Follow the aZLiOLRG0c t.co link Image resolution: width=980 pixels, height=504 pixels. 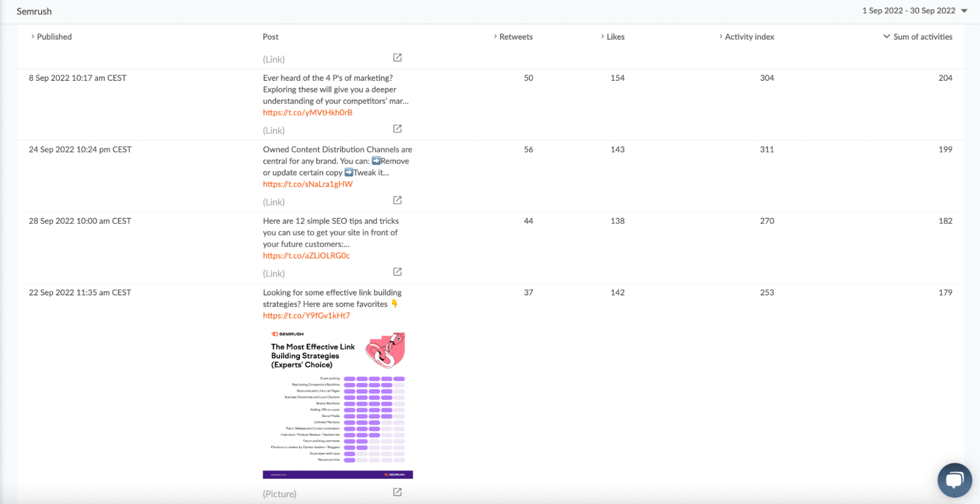pyautogui.click(x=306, y=256)
